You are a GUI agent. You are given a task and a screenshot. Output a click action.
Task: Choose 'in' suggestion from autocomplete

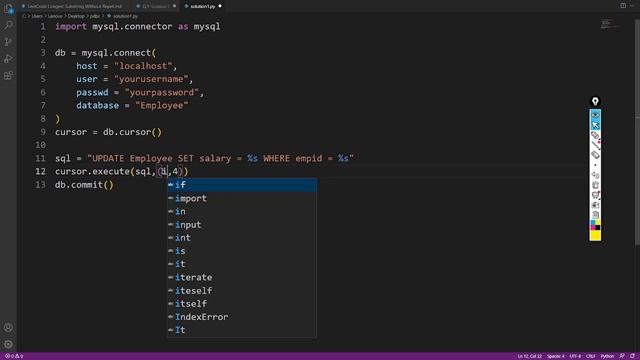(242, 211)
